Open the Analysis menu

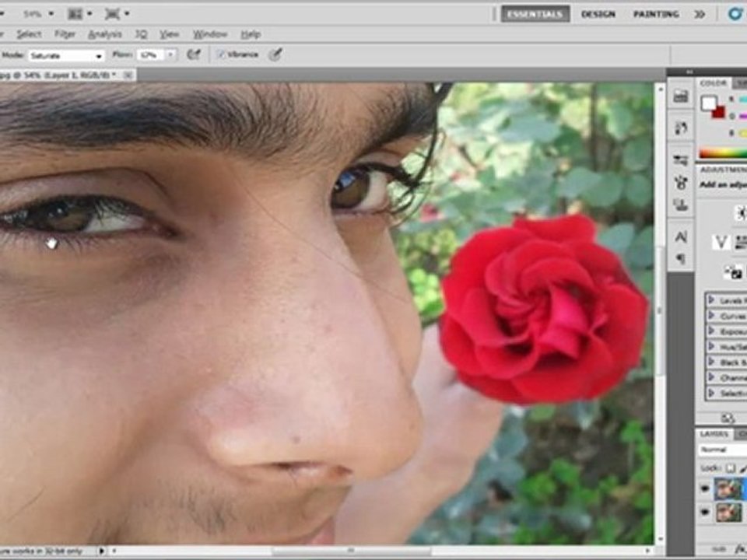click(x=105, y=34)
